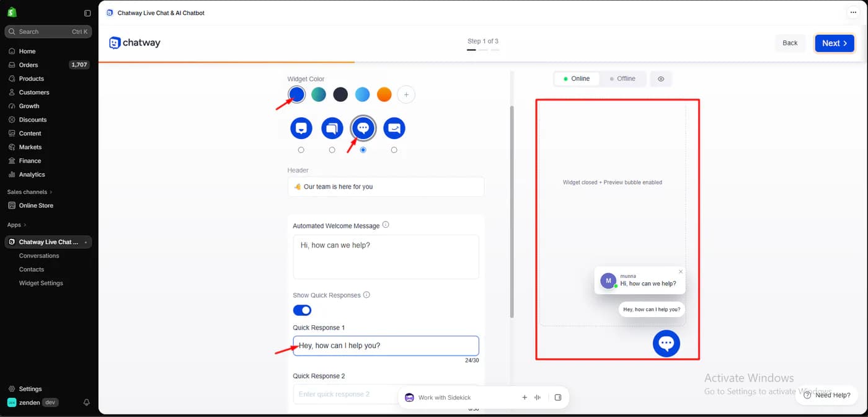This screenshot has width=868, height=417.
Task: Click the Need Help? button
Action: point(827,395)
